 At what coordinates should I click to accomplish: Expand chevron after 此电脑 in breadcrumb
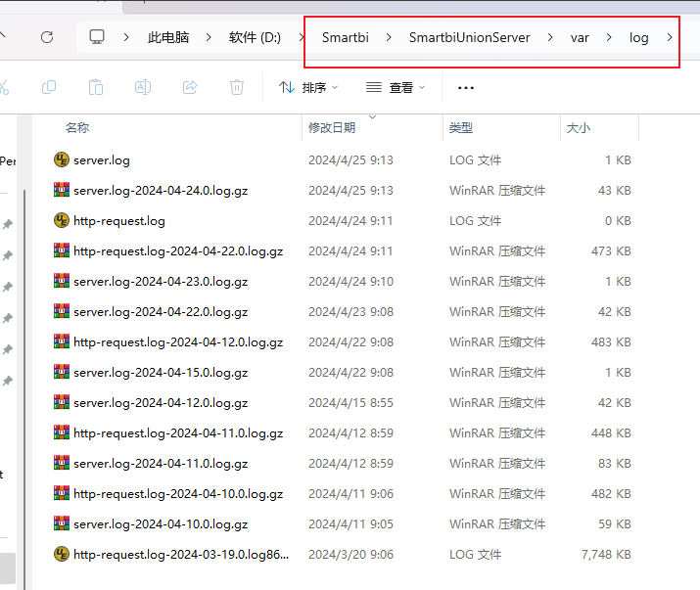(209, 37)
